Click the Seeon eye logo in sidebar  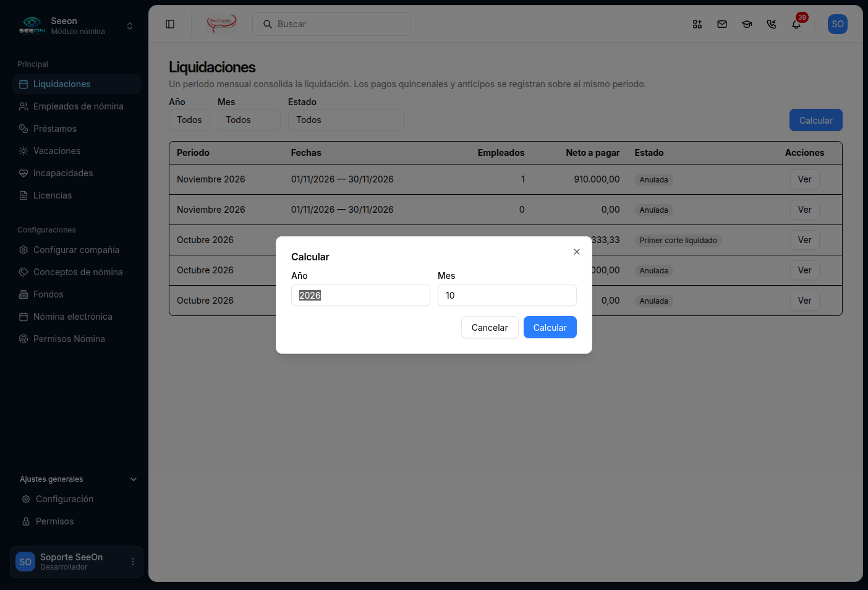32,25
